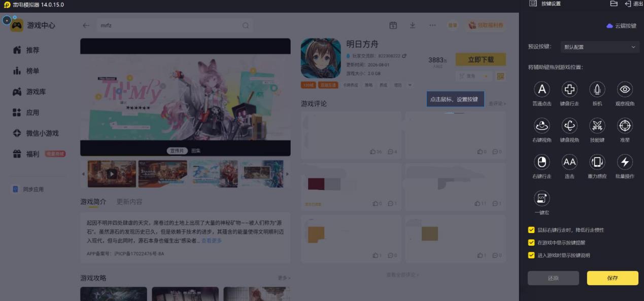Click the 领取福利券 coupon button
Viewport: 644px width, 301px height.
tap(485, 25)
